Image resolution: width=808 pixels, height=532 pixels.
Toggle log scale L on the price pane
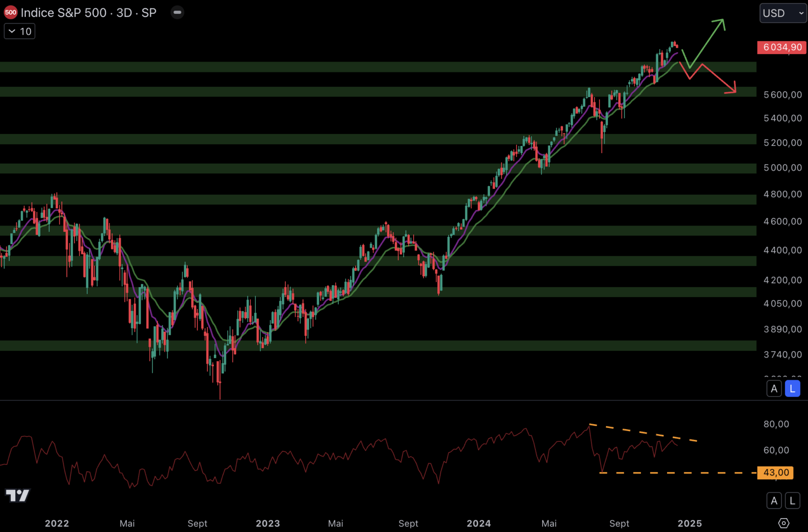[792, 389]
